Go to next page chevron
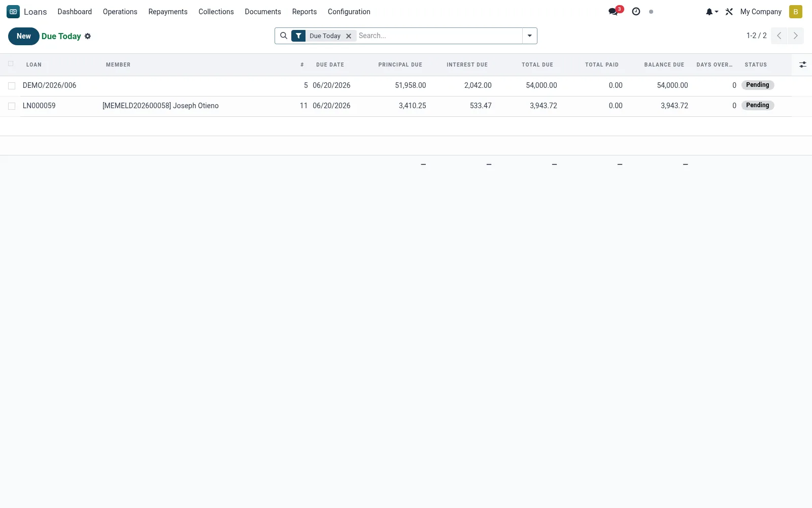 (x=795, y=36)
